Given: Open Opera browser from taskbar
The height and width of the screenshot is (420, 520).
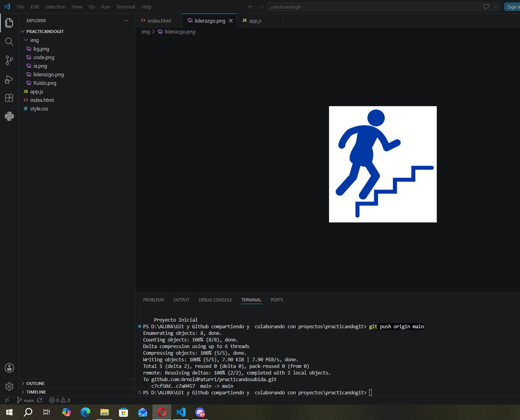Looking at the screenshot, I should point(162,412).
